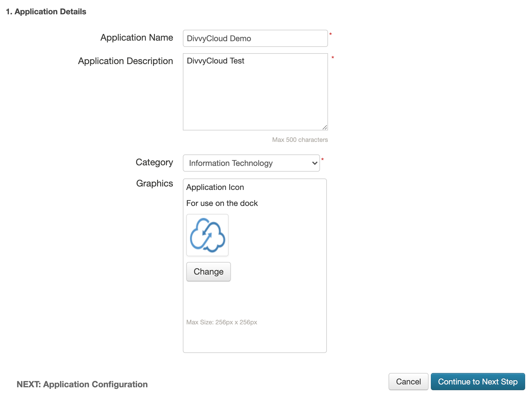
Task: Click the '1. Application Details' heading
Action: click(x=46, y=12)
